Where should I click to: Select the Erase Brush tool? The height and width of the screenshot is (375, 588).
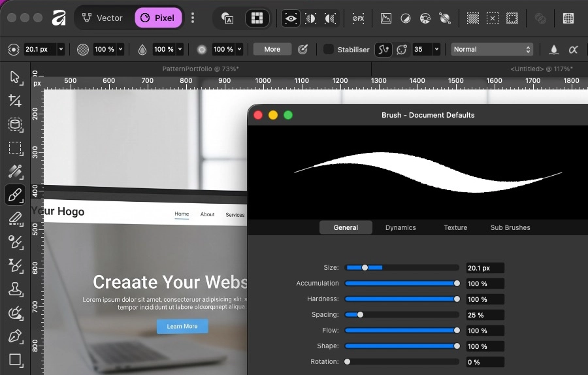[x=15, y=219]
